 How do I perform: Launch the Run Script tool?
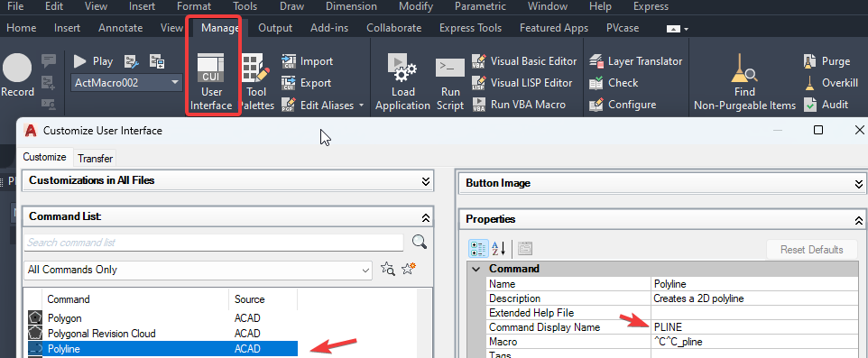click(449, 81)
